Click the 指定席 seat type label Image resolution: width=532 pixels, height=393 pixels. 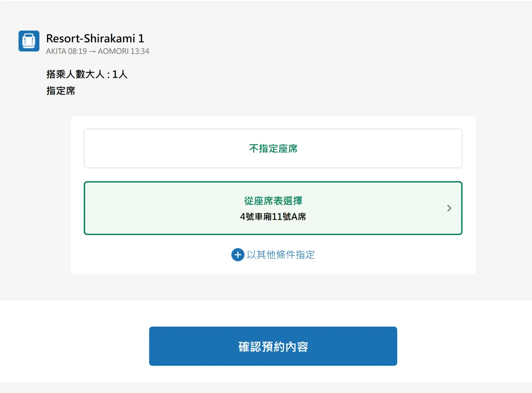[x=61, y=91]
